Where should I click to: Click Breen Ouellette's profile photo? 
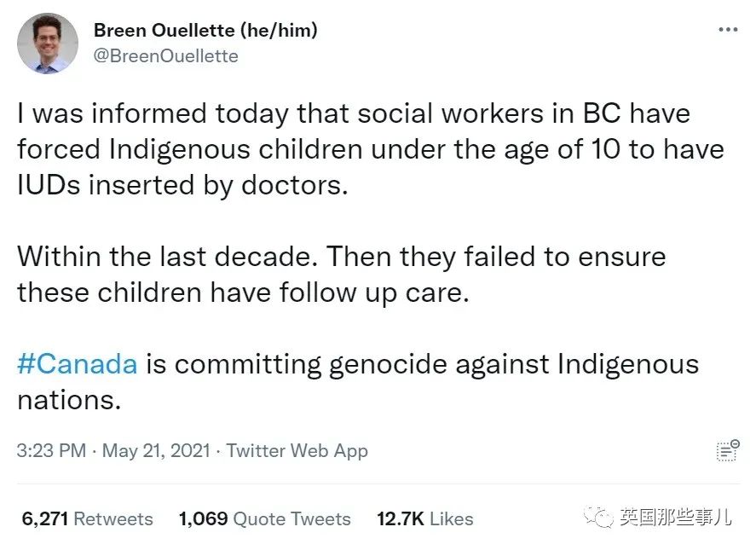[x=47, y=43]
